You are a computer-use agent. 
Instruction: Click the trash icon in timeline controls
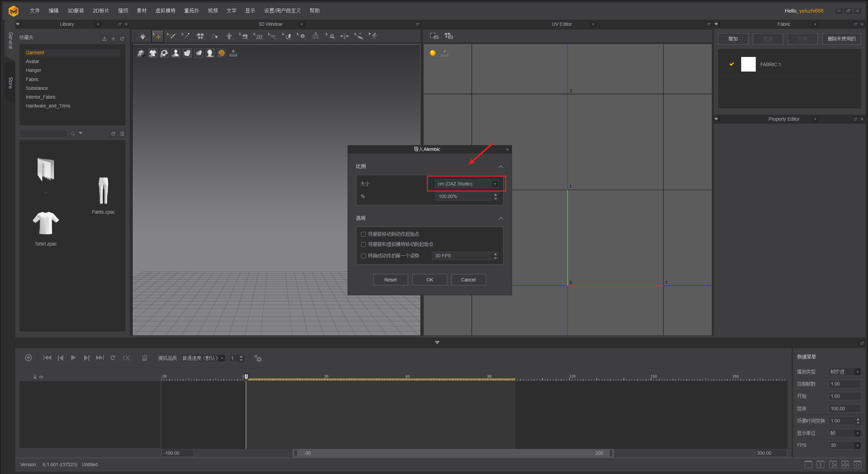pos(144,358)
